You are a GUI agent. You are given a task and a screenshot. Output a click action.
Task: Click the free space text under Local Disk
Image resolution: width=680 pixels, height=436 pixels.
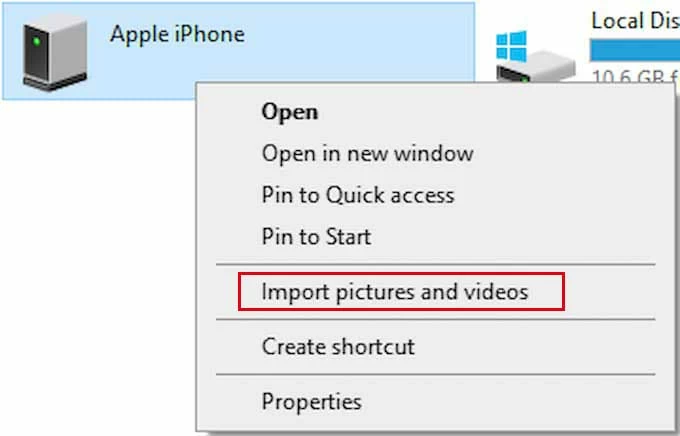tap(635, 76)
